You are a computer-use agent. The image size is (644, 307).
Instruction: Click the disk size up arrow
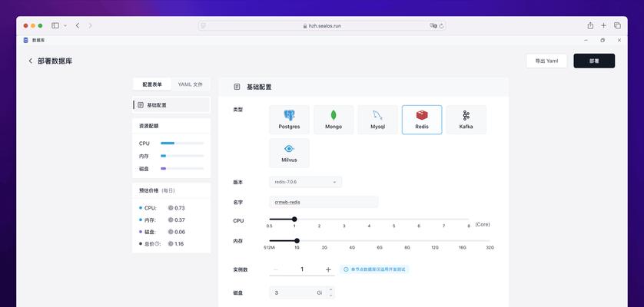click(x=330, y=290)
